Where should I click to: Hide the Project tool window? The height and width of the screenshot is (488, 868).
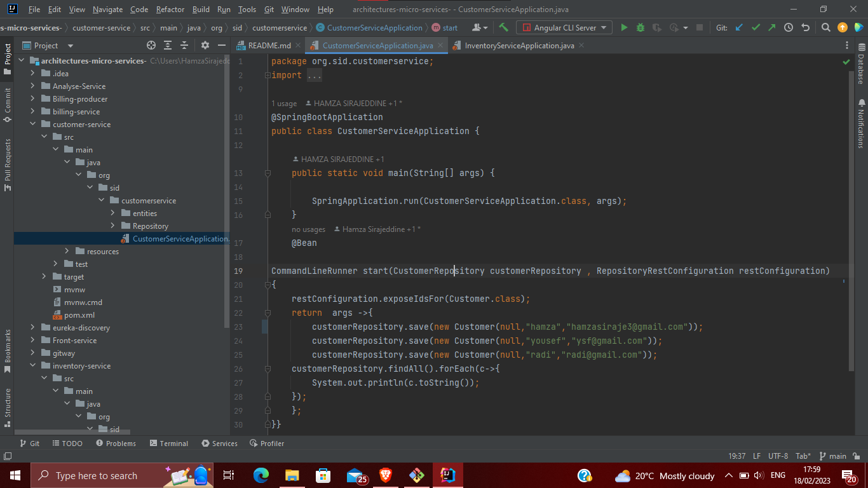click(221, 45)
